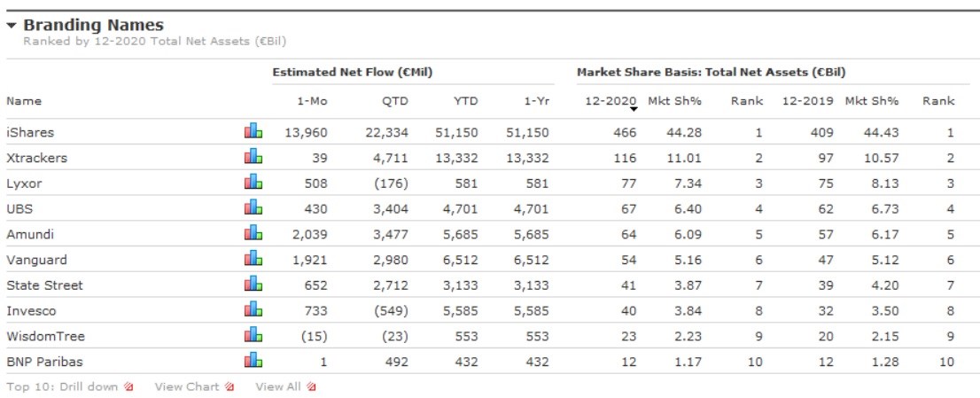Click the chart icon in Amundi row

point(253,234)
